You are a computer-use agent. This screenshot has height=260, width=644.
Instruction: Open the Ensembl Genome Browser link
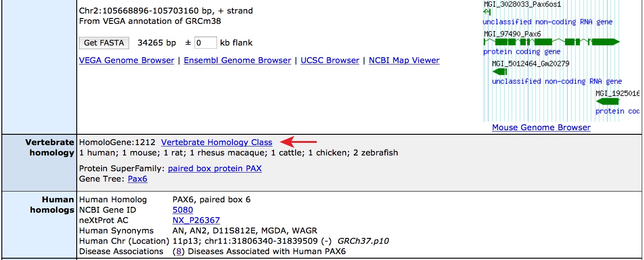237,60
